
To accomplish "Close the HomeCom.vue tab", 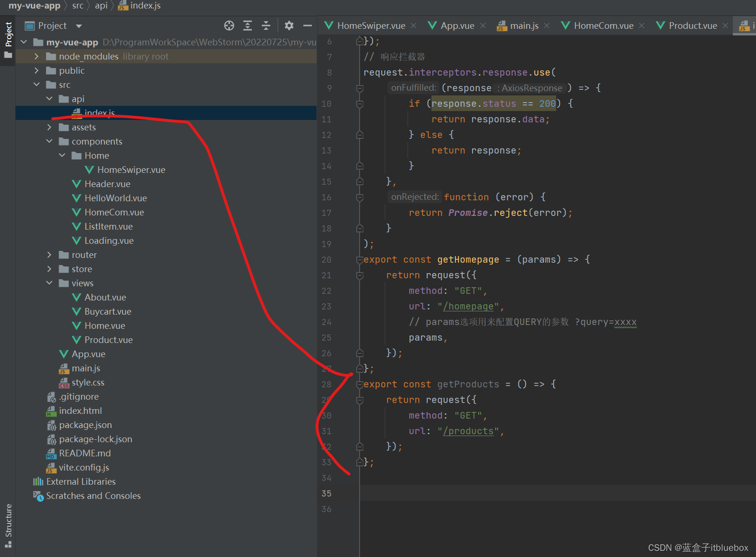I will (x=642, y=26).
